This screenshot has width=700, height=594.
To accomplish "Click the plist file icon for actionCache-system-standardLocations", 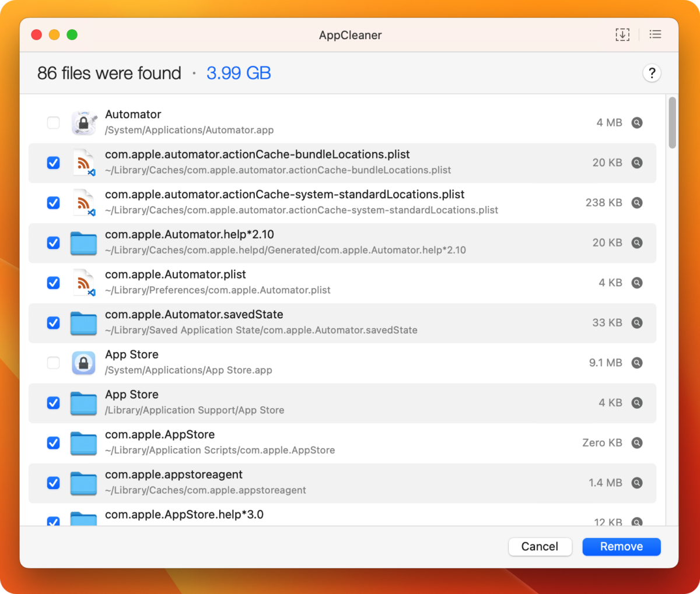I will click(x=84, y=203).
